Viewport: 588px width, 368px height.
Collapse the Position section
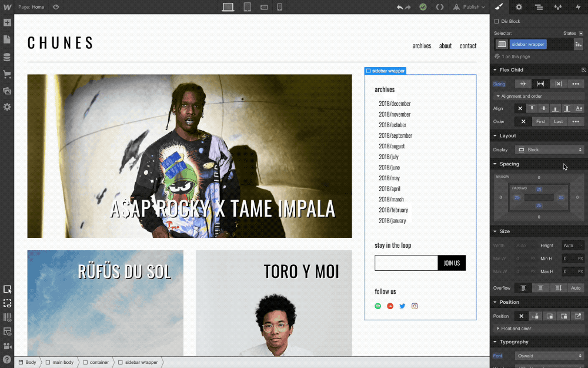click(x=509, y=302)
